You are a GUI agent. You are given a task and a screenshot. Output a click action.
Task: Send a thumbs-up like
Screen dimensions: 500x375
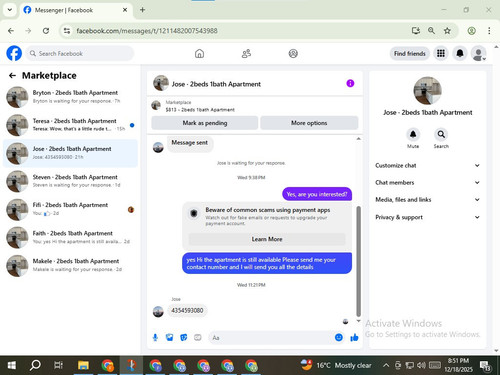(354, 338)
